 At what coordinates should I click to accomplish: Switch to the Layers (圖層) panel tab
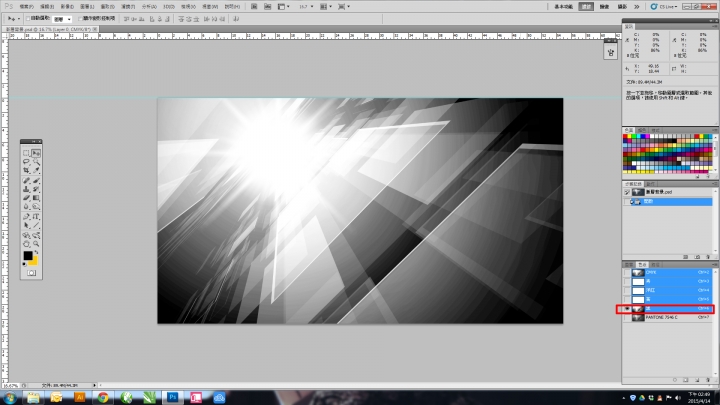pyautogui.click(x=629, y=264)
